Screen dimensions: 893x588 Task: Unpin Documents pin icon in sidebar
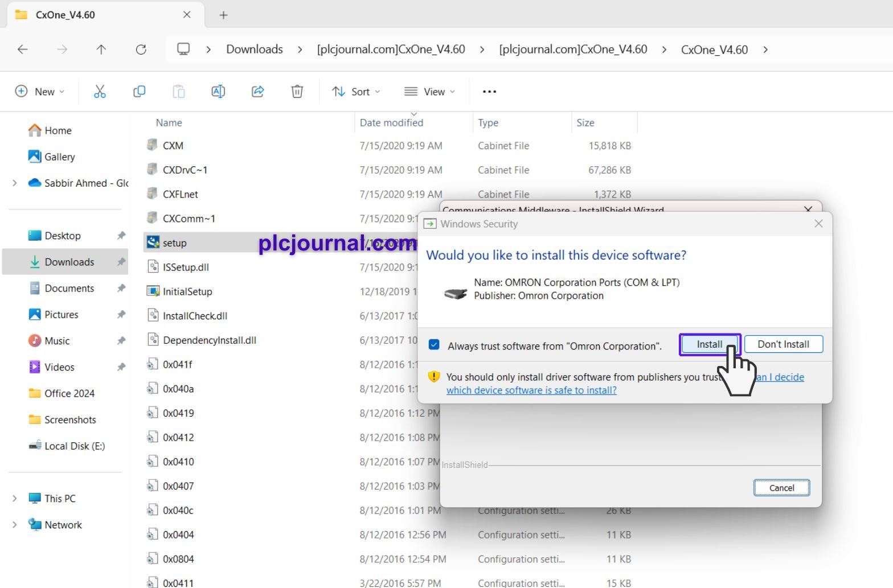[121, 288]
